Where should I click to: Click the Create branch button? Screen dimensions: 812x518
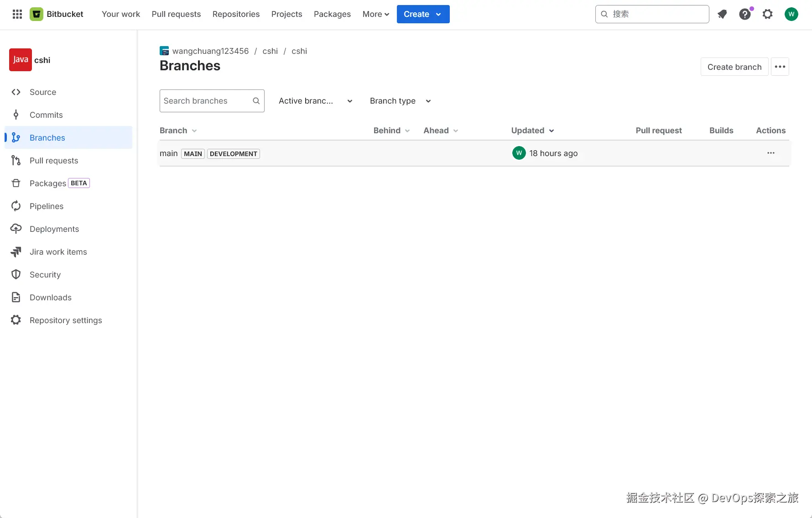(x=734, y=67)
